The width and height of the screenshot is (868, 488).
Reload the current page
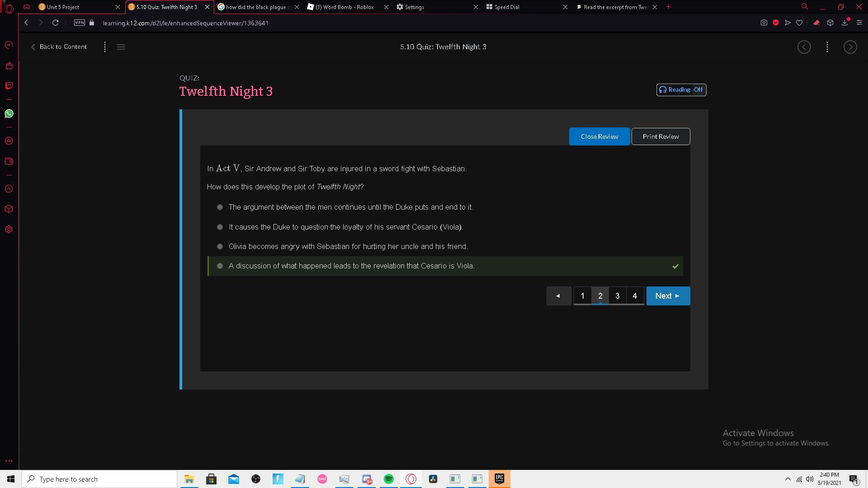coord(55,23)
